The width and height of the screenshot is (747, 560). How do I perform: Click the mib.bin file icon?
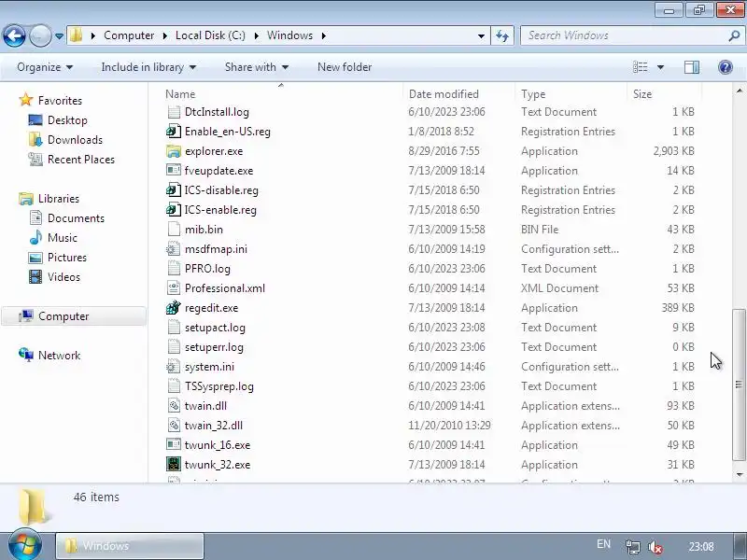click(174, 230)
